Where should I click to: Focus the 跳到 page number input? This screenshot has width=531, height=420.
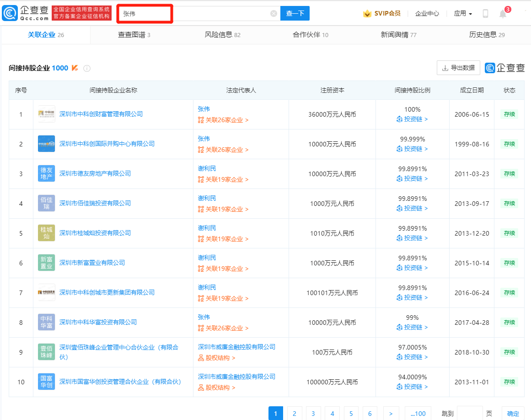coord(470,414)
